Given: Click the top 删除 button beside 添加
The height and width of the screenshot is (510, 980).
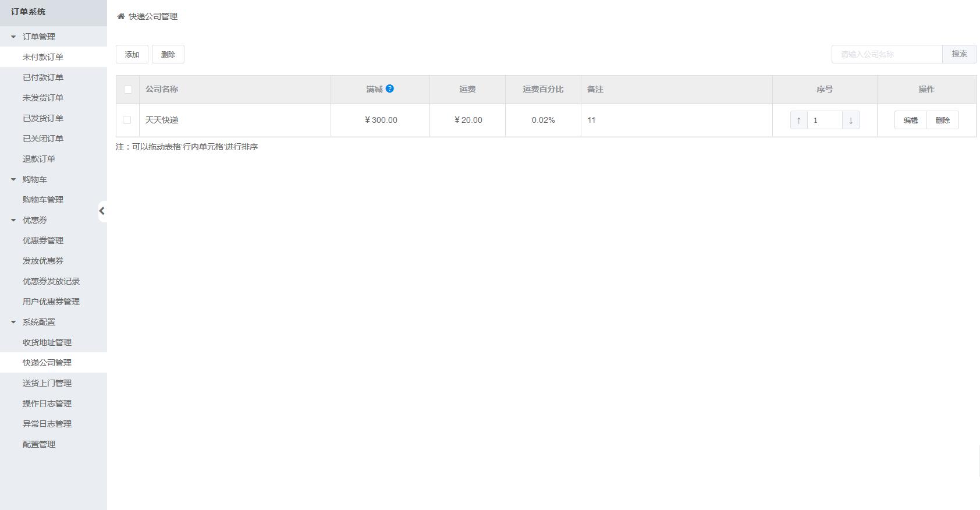Looking at the screenshot, I should (168, 54).
